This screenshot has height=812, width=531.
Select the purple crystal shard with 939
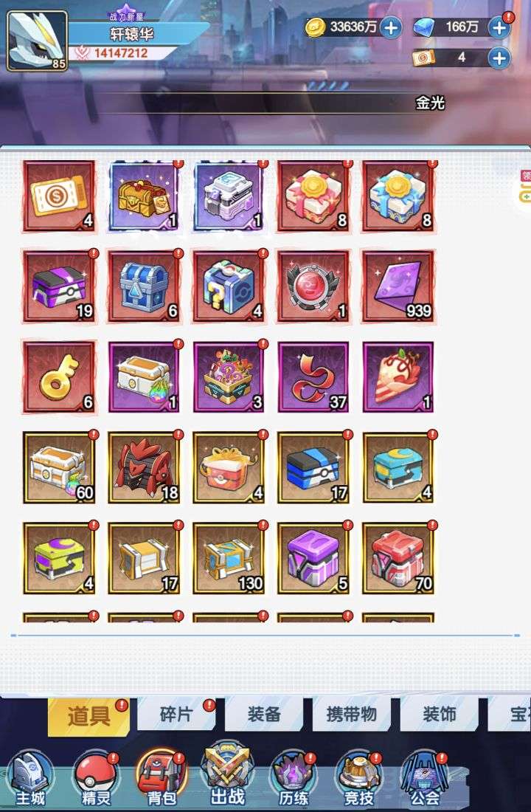click(x=398, y=286)
